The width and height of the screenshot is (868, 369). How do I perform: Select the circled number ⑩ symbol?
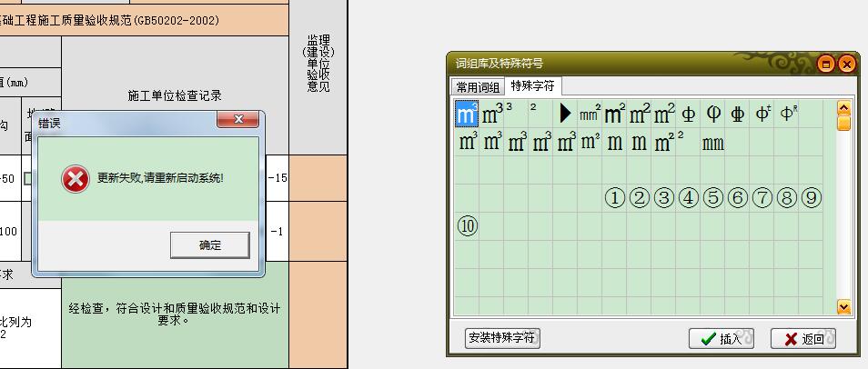click(x=468, y=225)
